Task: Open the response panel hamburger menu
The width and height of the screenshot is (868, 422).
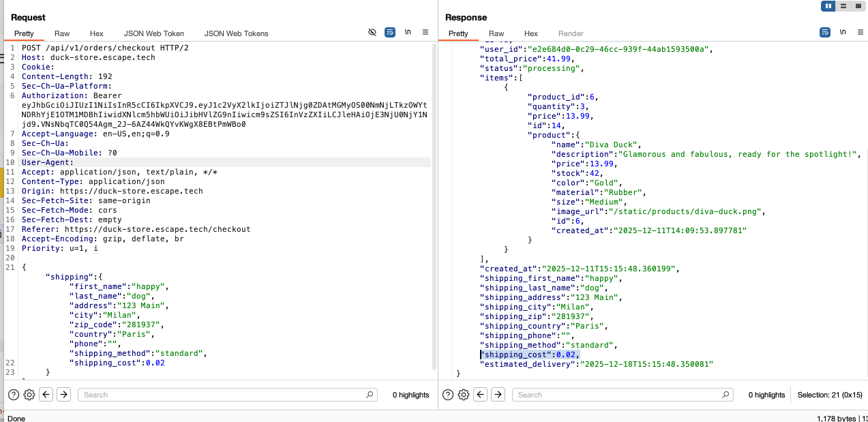Action: pyautogui.click(x=859, y=32)
